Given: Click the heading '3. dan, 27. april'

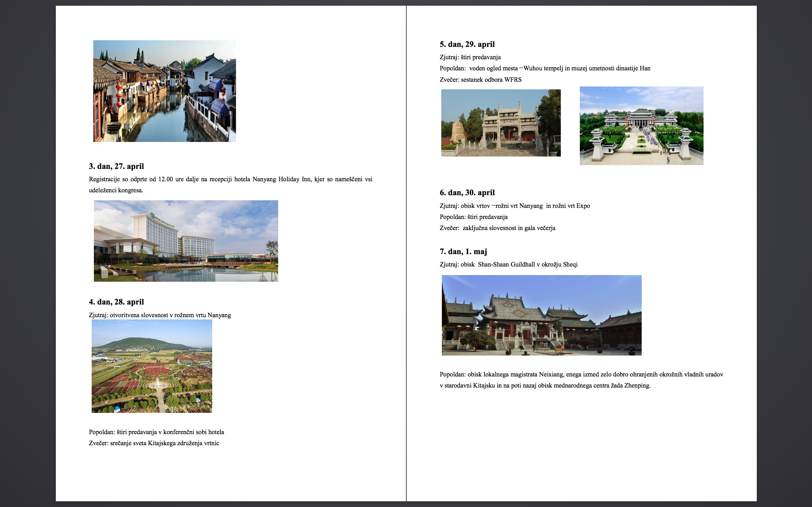Looking at the screenshot, I should pos(116,166).
